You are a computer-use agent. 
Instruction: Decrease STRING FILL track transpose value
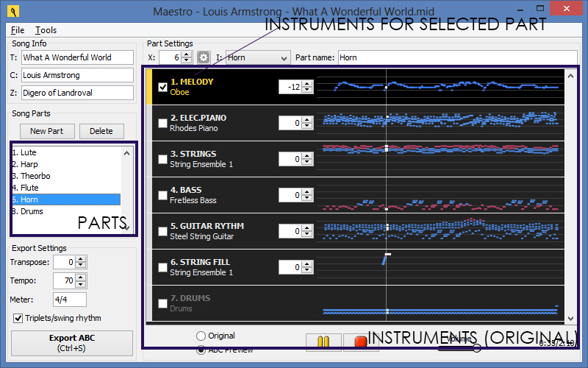pyautogui.click(x=307, y=270)
